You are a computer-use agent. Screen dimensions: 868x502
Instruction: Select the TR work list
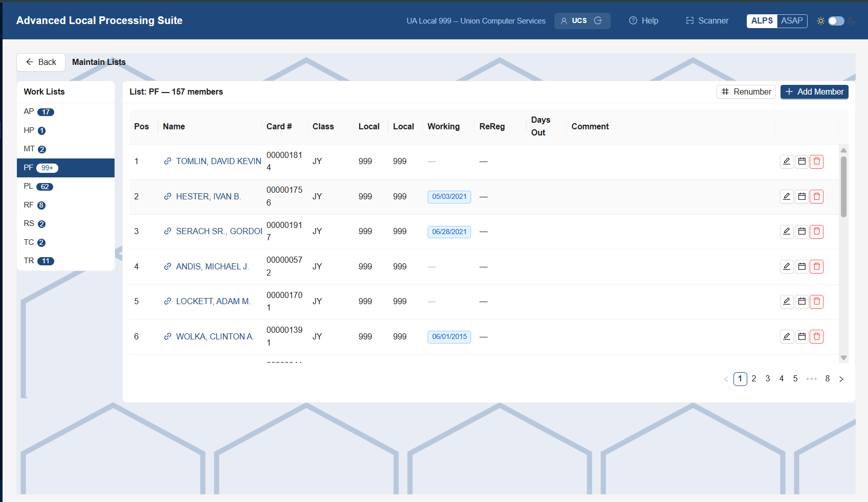pyautogui.click(x=65, y=261)
